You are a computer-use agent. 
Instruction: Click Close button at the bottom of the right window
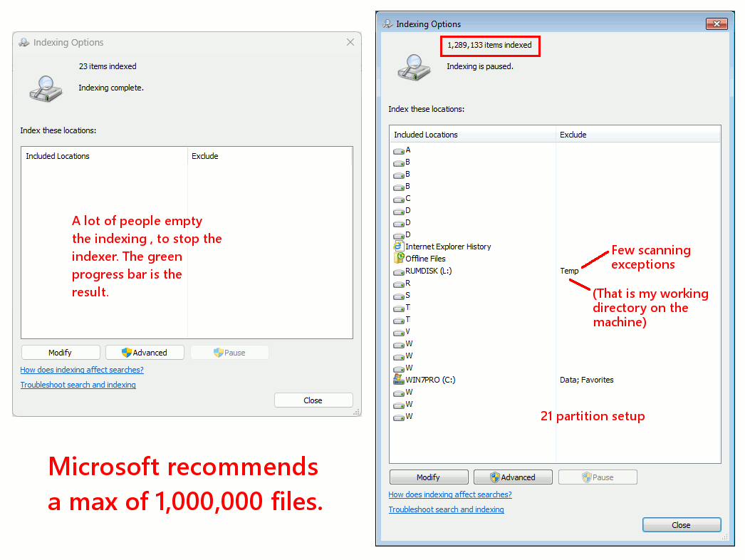[x=682, y=525]
